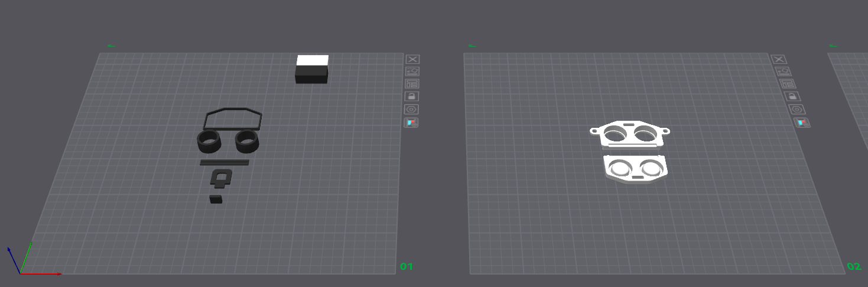Screen dimensions: 868x287
Task: Select the black and white box model
Action: 311,69
